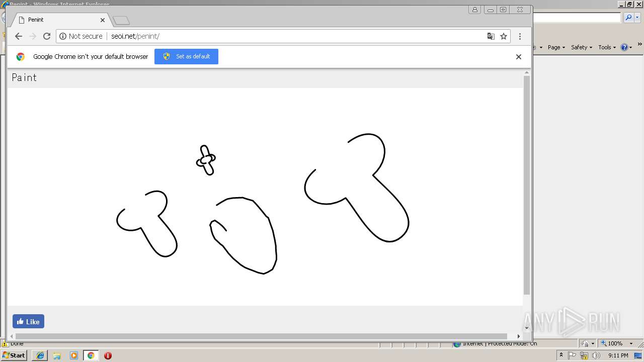Viewport: 644px width, 362px height.
Task: Click the Internet Explorer search magnifier button
Action: (x=628, y=18)
